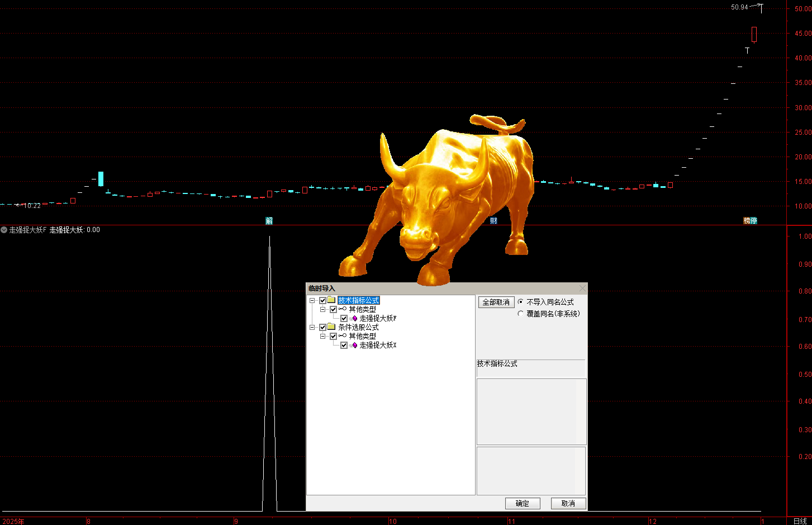Click the 技术指标公式 folder icon
Screen dimensions: 812x525
331,300
